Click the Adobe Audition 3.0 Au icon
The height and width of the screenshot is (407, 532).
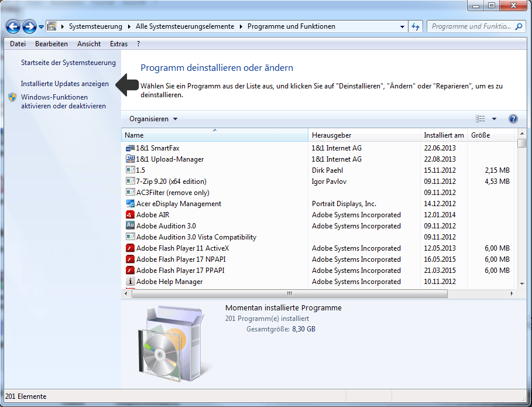(x=131, y=225)
